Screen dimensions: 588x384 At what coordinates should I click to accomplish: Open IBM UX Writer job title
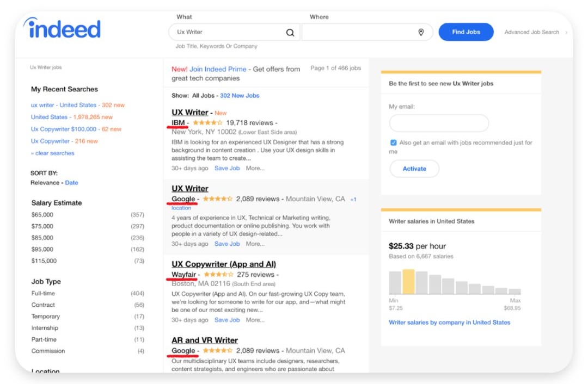[190, 113]
